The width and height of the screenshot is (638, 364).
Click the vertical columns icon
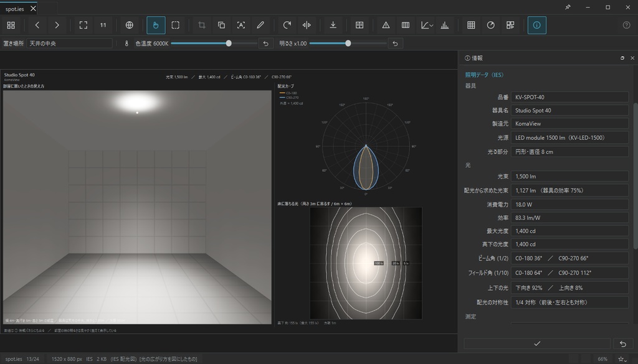click(405, 25)
